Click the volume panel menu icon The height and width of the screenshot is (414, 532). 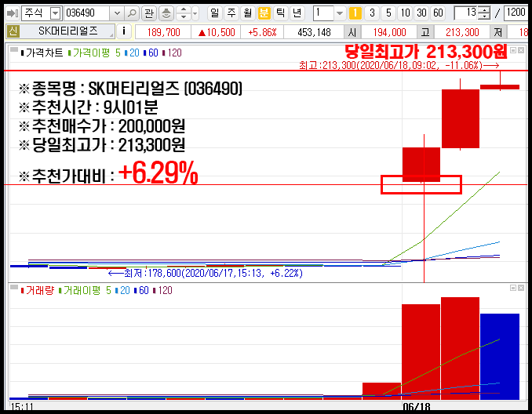14,287
